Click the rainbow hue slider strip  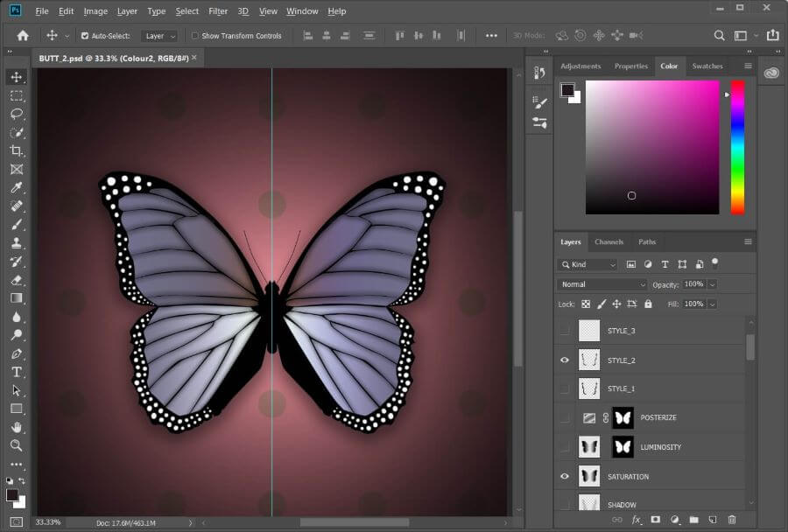(737, 146)
